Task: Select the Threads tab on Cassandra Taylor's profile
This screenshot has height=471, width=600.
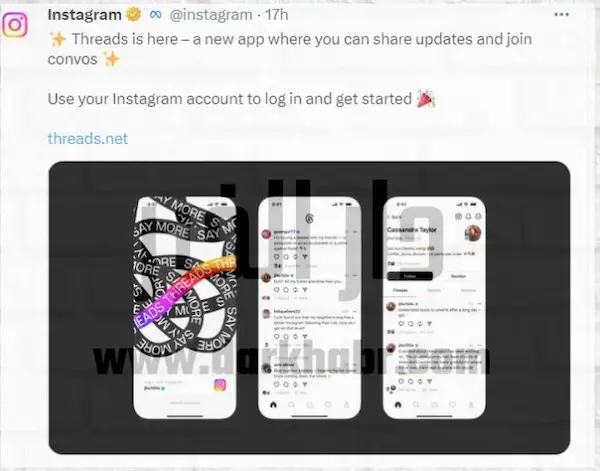Action: 400,291
